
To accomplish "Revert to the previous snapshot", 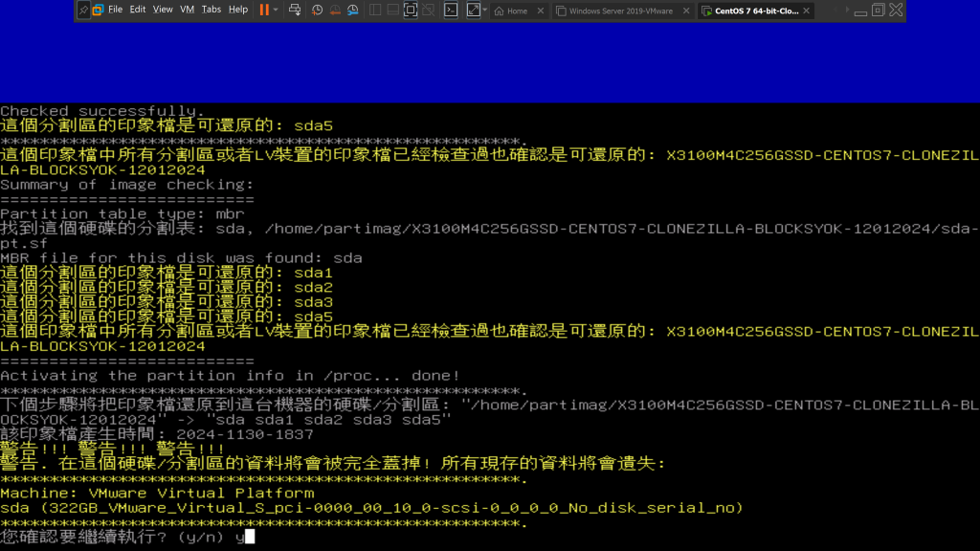I will click(x=334, y=10).
